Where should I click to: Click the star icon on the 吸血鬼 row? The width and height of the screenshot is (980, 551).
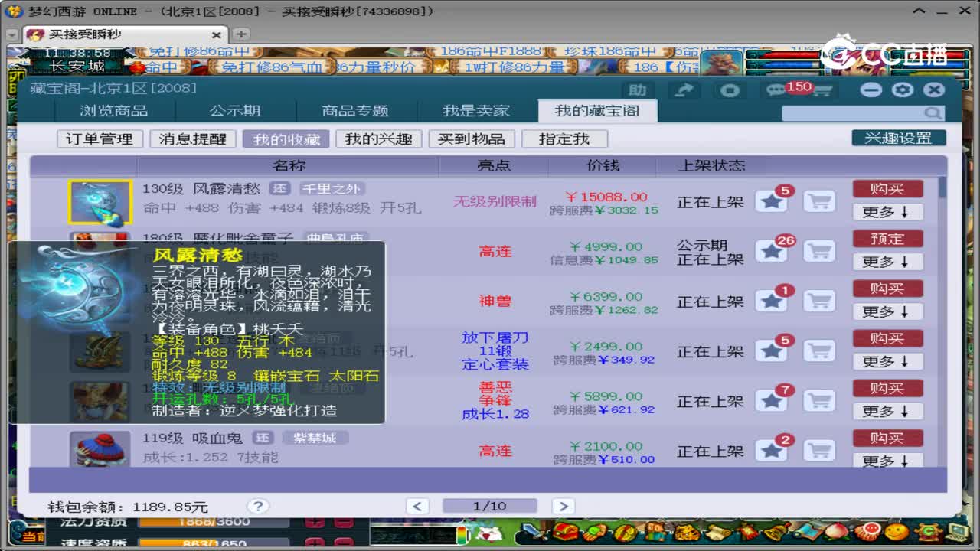(x=772, y=451)
